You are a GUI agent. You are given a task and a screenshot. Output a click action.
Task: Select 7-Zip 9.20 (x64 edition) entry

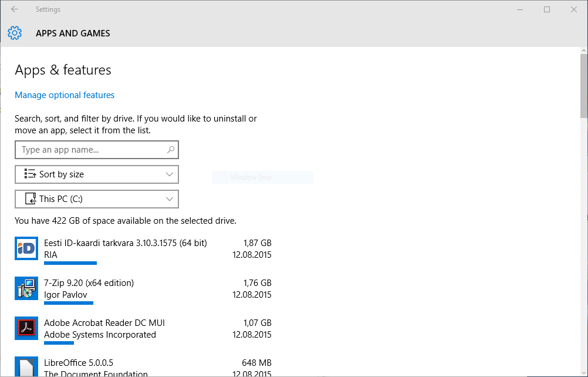coord(143,290)
